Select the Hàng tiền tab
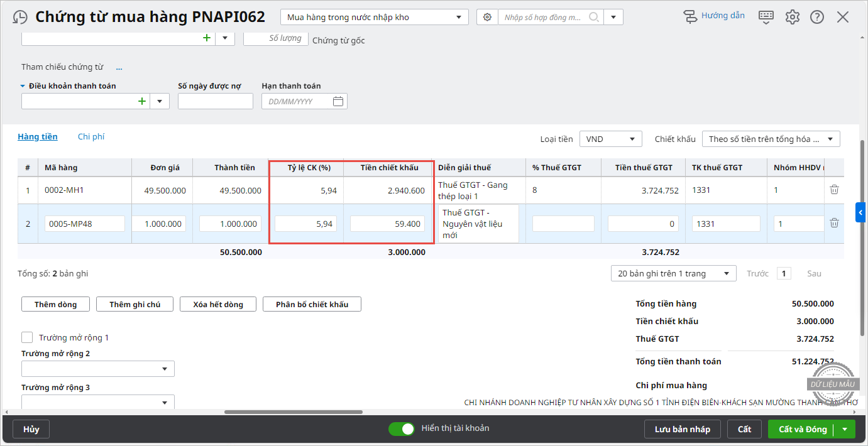The width and height of the screenshot is (868, 446). click(38, 136)
